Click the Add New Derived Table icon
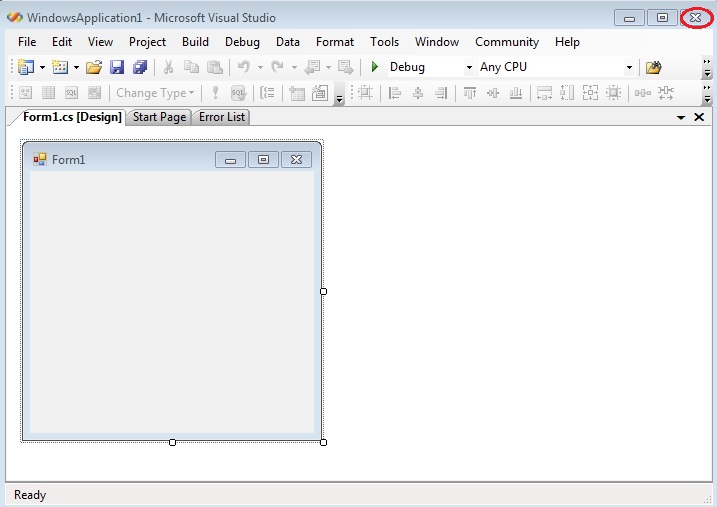717x507 pixels. [x=320, y=93]
